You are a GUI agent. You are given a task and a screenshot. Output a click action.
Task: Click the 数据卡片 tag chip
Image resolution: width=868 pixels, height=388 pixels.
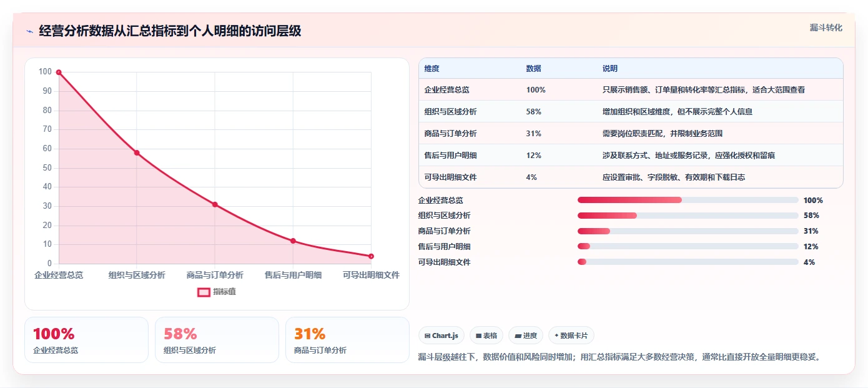coord(571,336)
